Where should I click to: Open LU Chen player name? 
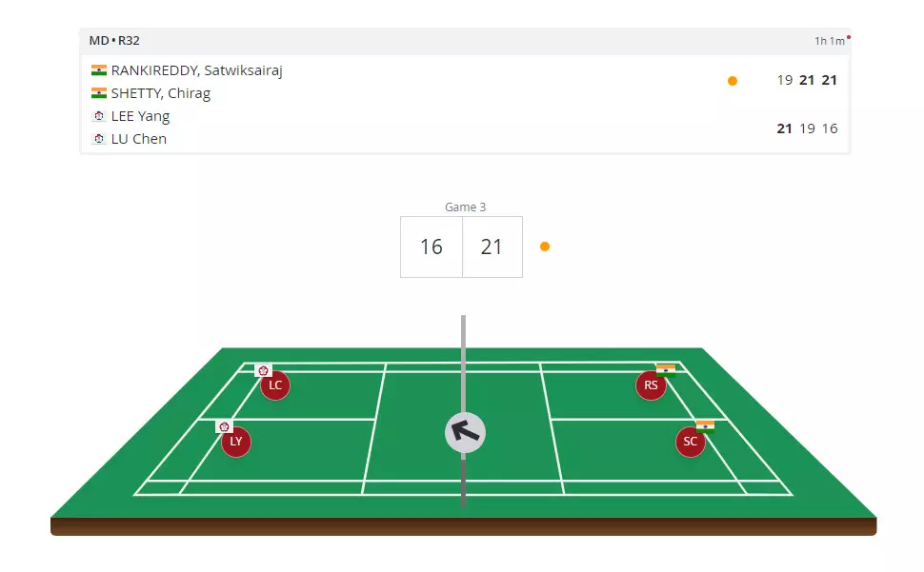139,139
